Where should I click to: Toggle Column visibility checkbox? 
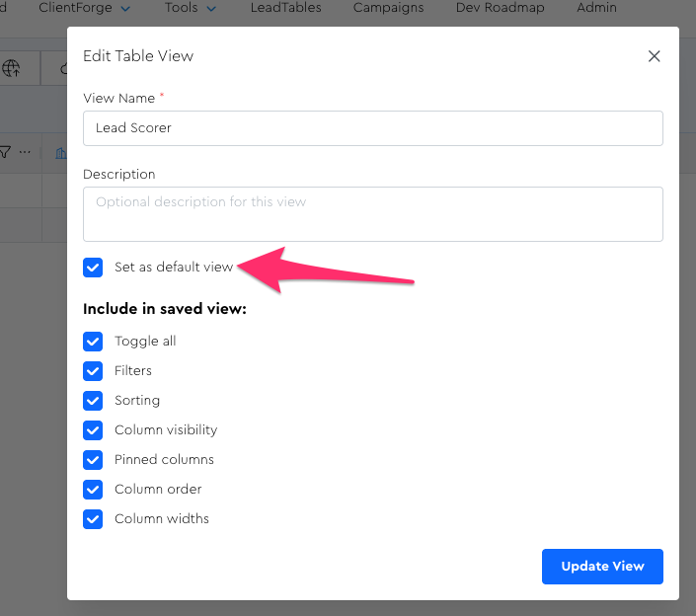[x=93, y=430]
